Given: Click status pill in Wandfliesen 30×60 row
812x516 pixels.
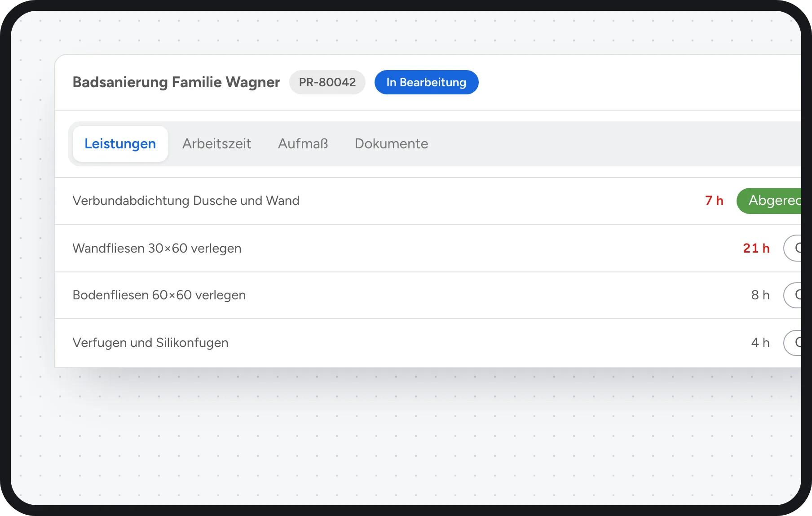Looking at the screenshot, I should (x=793, y=248).
